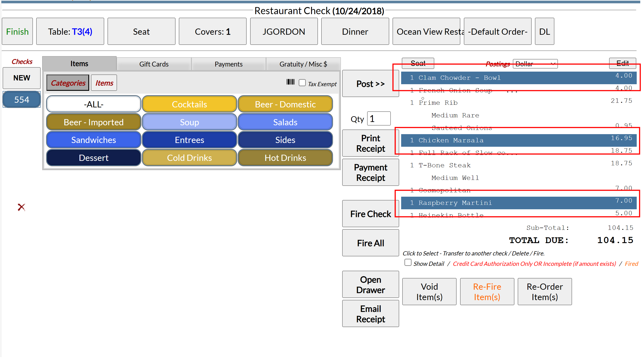Viewport: 644px width, 358px height.
Task: Click the -Default Order- button
Action: tap(497, 31)
